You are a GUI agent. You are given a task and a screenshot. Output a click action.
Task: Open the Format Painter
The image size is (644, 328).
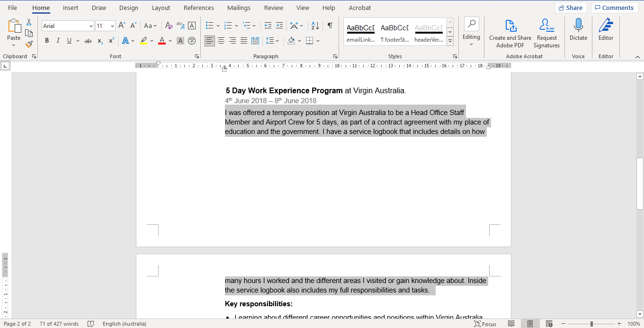(x=28, y=44)
